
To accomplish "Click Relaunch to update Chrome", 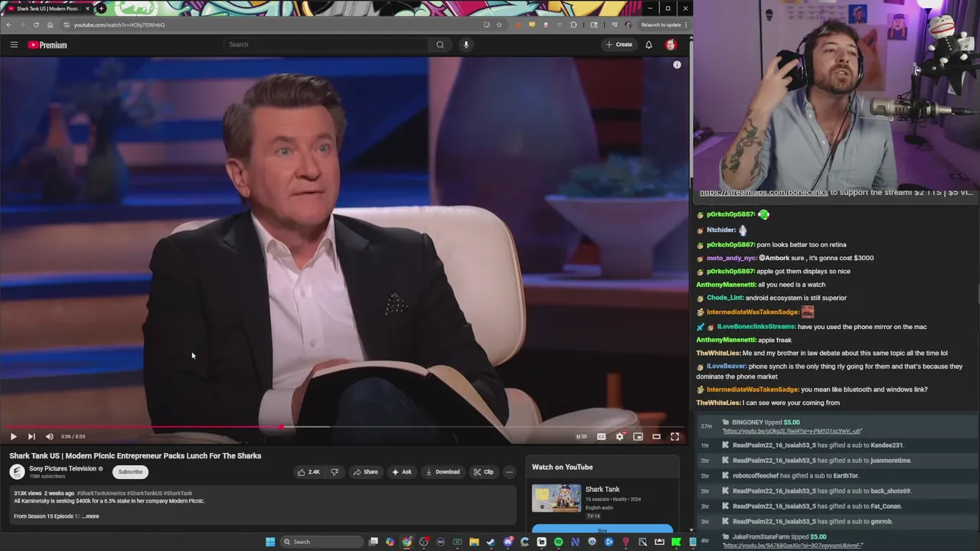I will coord(661,24).
